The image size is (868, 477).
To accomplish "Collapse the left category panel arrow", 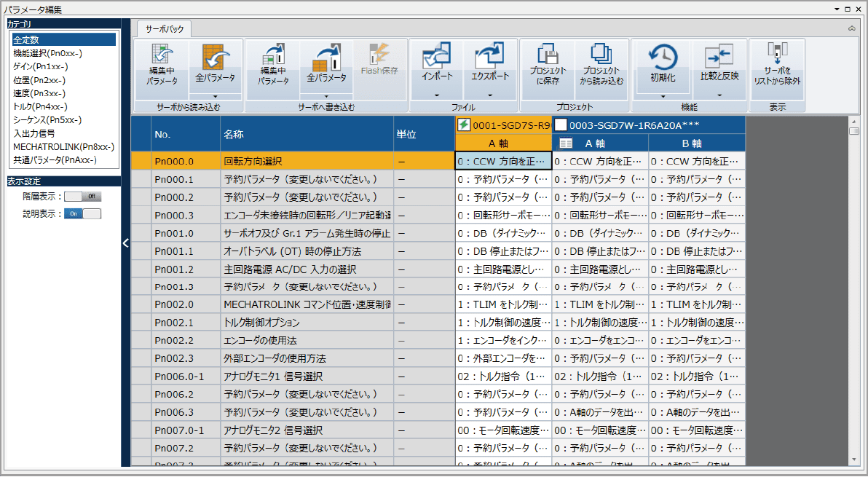I will pyautogui.click(x=125, y=243).
